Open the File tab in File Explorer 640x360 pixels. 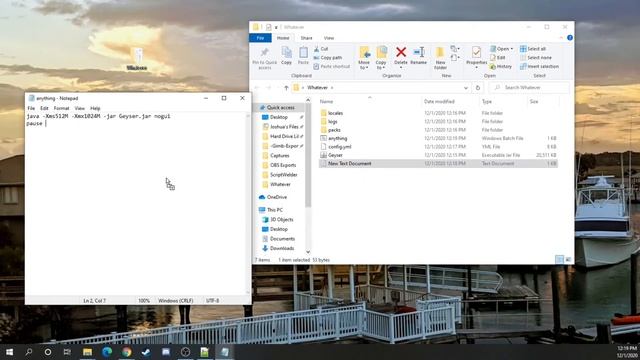260,38
